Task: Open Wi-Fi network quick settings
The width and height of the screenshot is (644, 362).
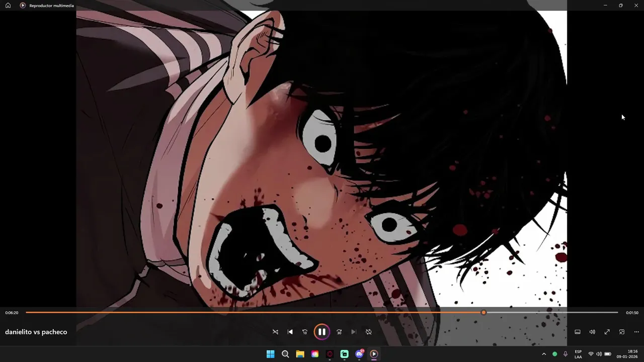Action: [x=591, y=354]
